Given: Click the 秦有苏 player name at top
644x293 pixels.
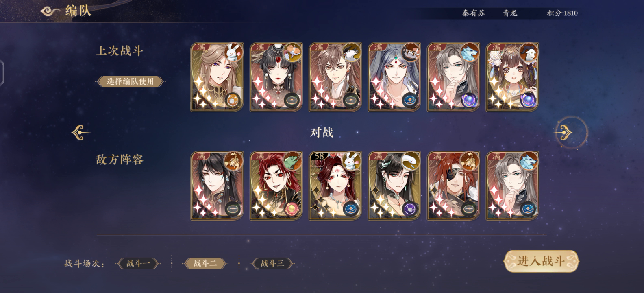Looking at the screenshot, I should [x=473, y=13].
